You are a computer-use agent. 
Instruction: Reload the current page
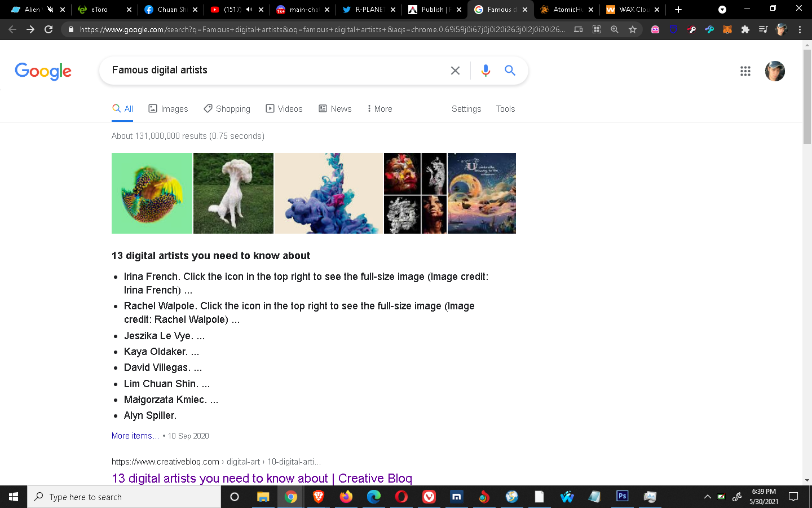pos(48,29)
